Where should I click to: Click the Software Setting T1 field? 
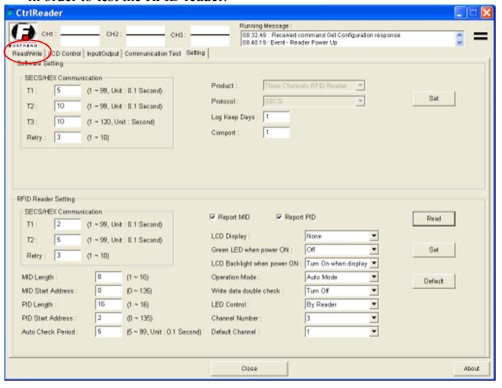[x=68, y=90]
